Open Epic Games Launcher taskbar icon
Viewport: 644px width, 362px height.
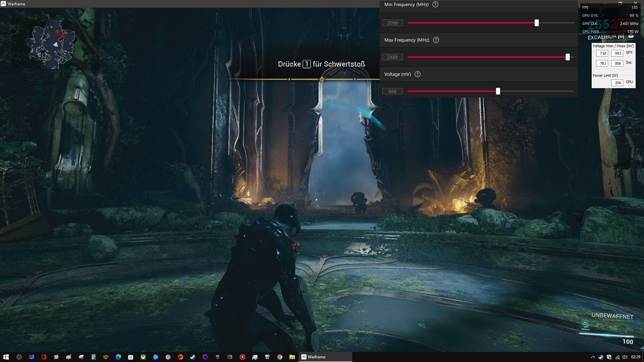coord(218,357)
